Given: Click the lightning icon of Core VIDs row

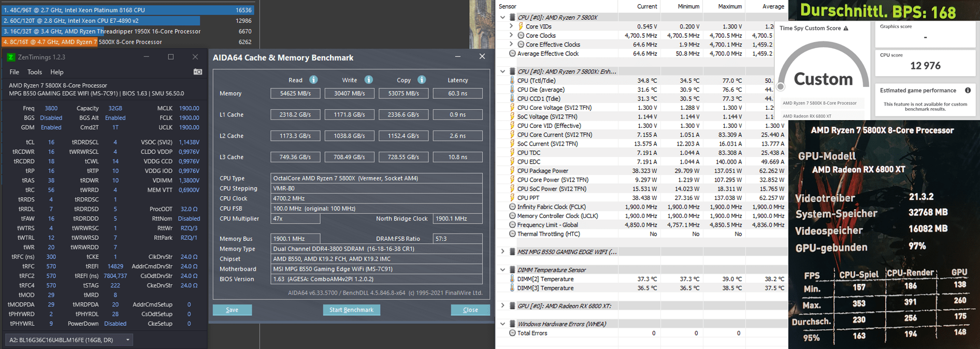Looking at the screenshot, I should point(521,26).
